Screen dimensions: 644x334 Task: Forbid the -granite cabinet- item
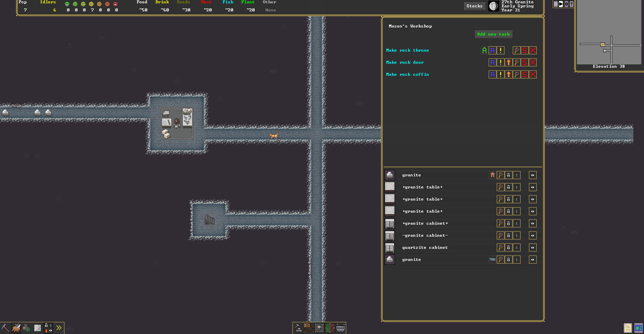click(508, 235)
